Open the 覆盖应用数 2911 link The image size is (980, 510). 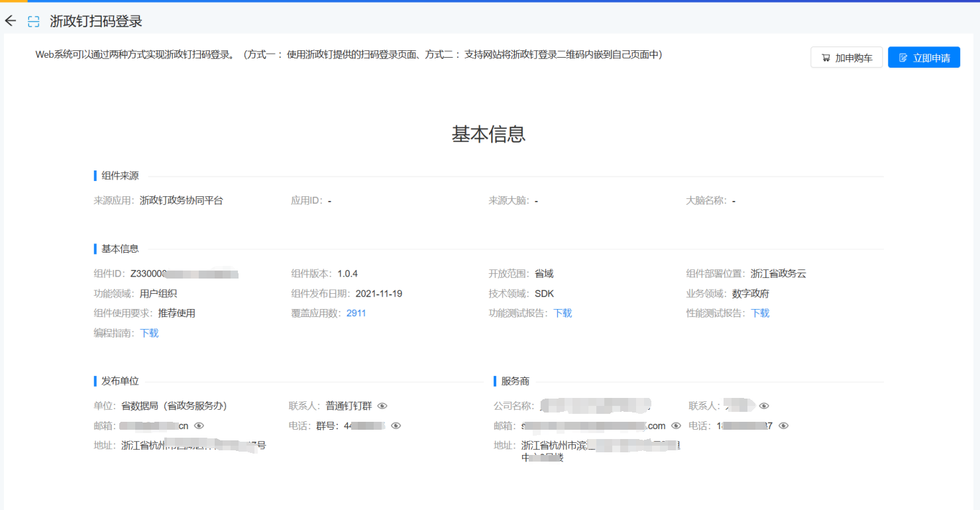coord(356,313)
